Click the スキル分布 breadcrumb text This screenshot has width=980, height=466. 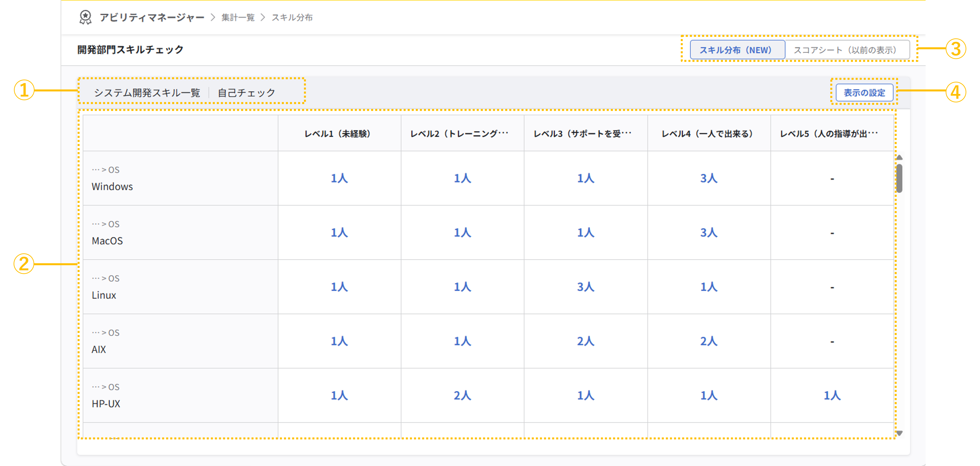292,18
